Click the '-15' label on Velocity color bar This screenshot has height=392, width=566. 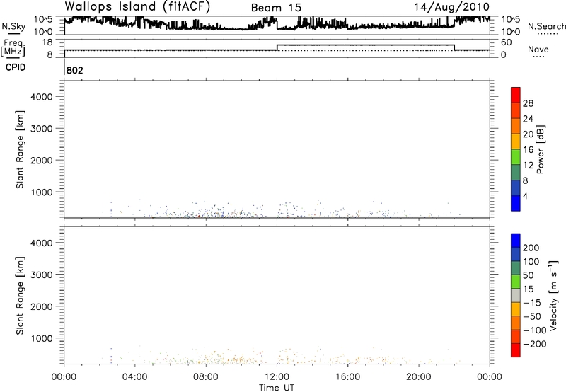[532, 303]
